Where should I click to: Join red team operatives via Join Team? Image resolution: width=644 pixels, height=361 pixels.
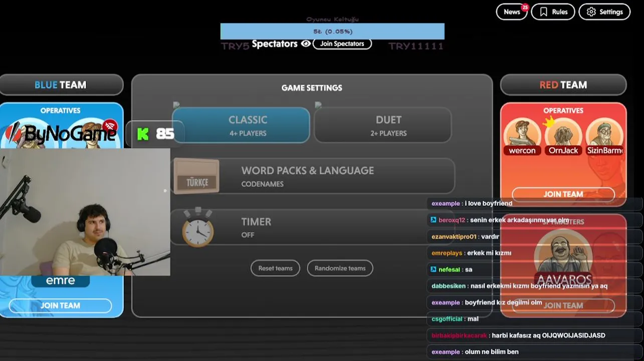tap(563, 194)
